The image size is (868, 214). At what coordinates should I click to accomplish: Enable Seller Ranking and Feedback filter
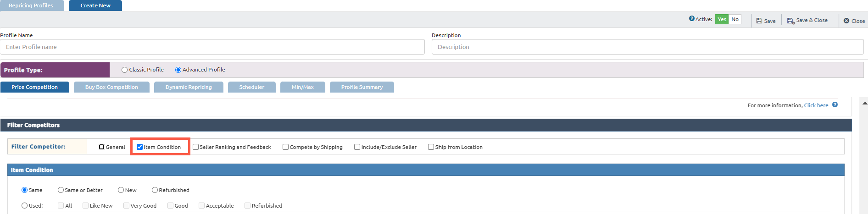[x=196, y=147]
